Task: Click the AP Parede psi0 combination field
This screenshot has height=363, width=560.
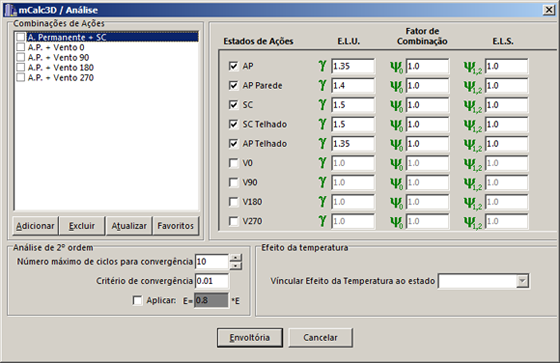Action: pos(427,85)
